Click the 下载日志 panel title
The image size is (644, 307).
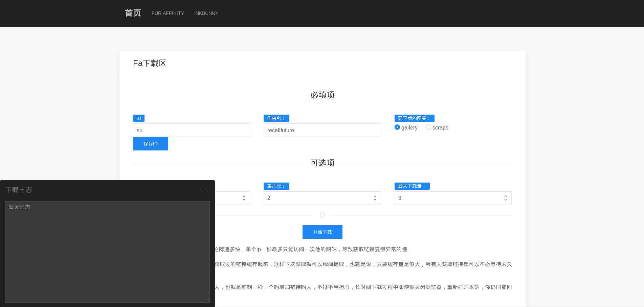click(19, 190)
